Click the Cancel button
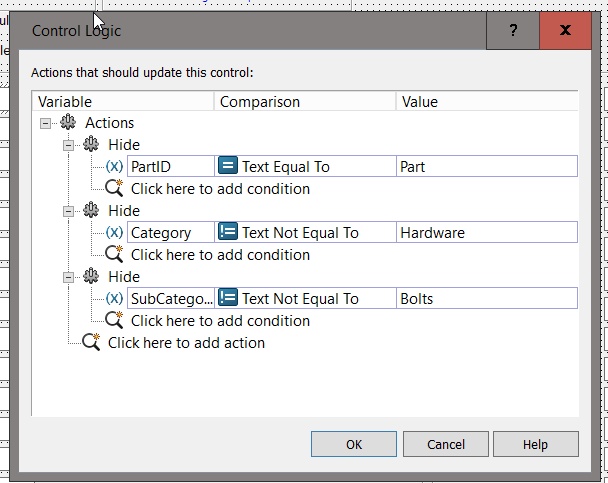Image resolution: width=608 pixels, height=483 pixels. (446, 444)
